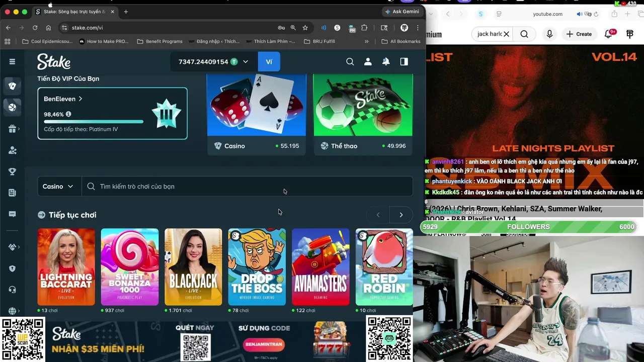Open the Affiliate sidebar icon
Viewport: 644px width, 362px height.
click(x=13, y=150)
